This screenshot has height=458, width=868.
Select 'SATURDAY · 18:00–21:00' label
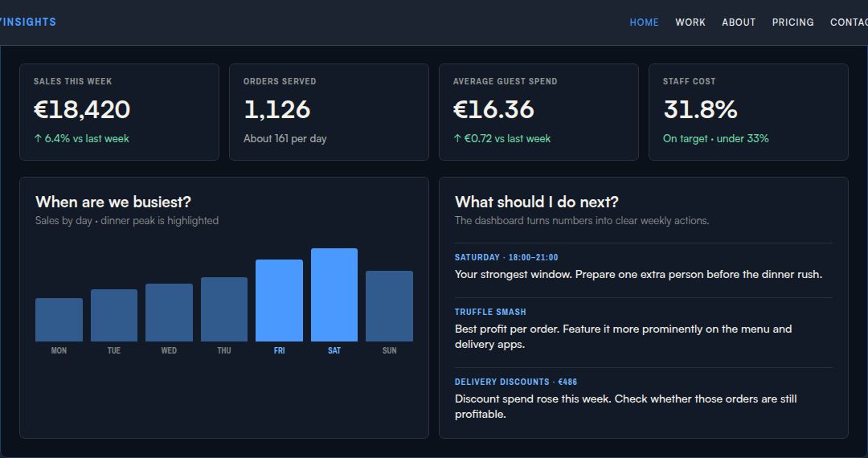click(x=506, y=257)
